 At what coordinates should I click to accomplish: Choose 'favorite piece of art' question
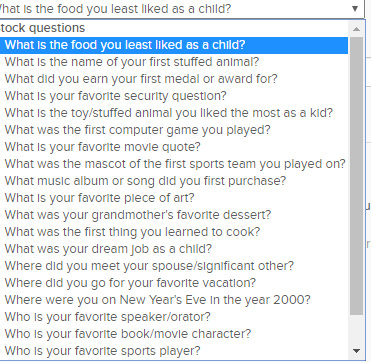173,198
